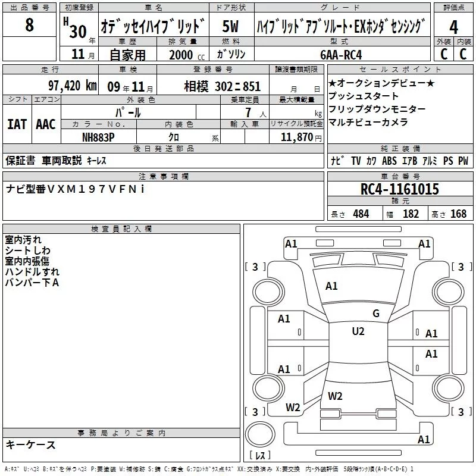Select the ナビ型番VXM197VFNi note
Viewport: 476px width, 476px height.
(75, 189)
